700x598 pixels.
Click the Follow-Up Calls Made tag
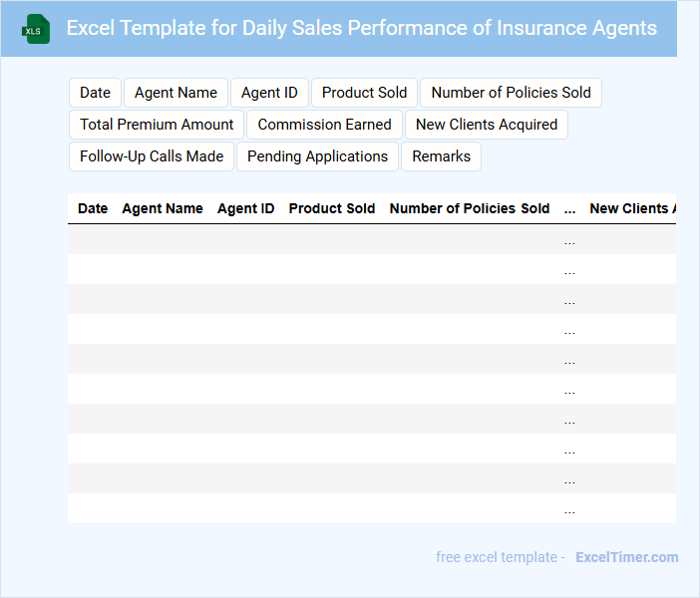[x=152, y=156]
